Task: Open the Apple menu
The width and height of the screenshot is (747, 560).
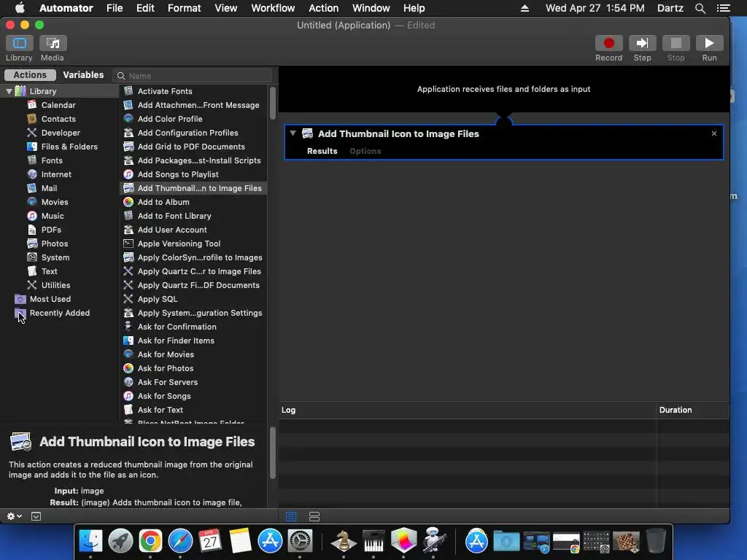Action: [x=20, y=8]
